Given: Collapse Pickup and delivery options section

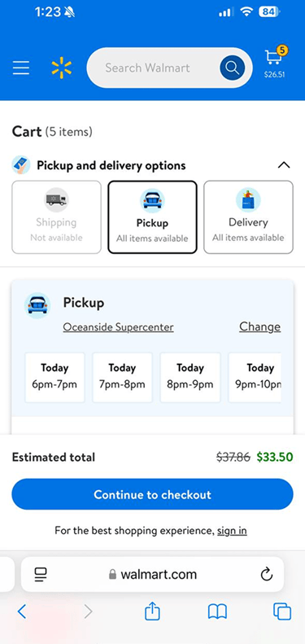Looking at the screenshot, I should (x=284, y=165).
